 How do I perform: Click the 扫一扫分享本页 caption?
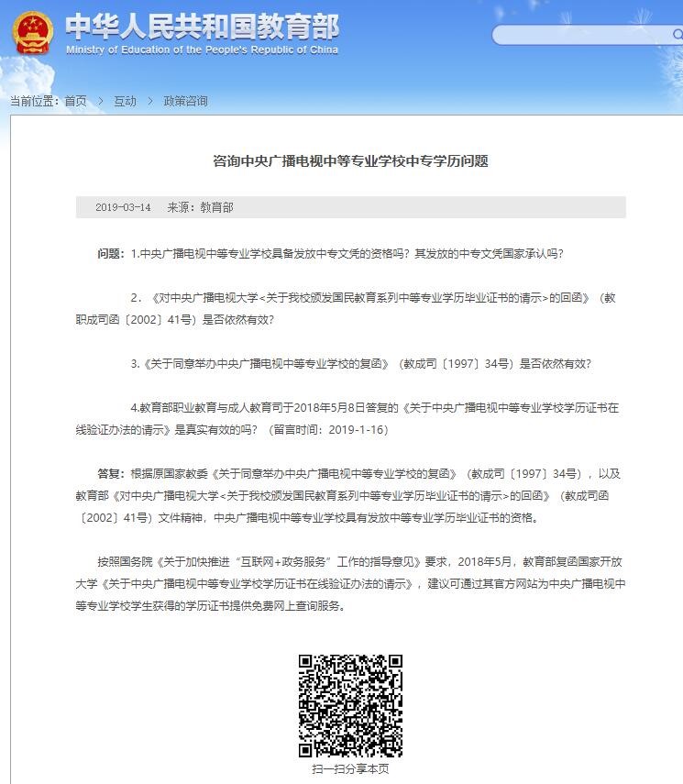tap(350, 769)
